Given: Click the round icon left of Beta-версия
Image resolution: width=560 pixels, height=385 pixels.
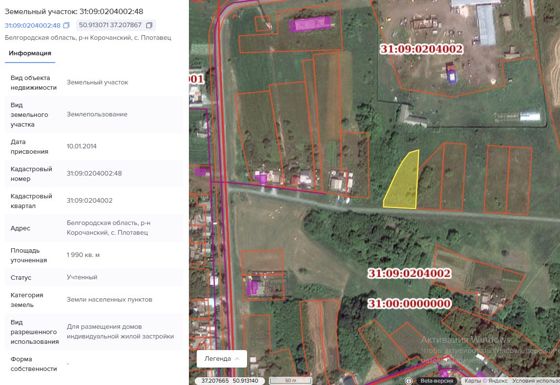Looking at the screenshot, I should (x=409, y=381).
